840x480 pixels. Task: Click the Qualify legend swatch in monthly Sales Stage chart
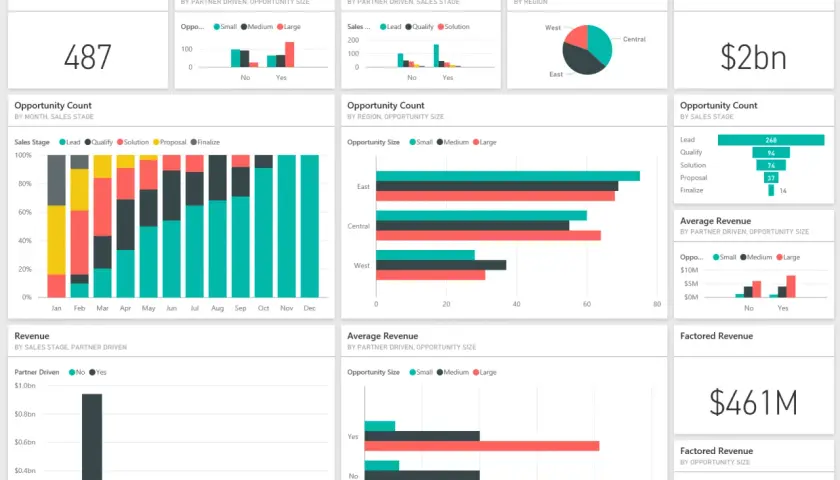[88, 142]
